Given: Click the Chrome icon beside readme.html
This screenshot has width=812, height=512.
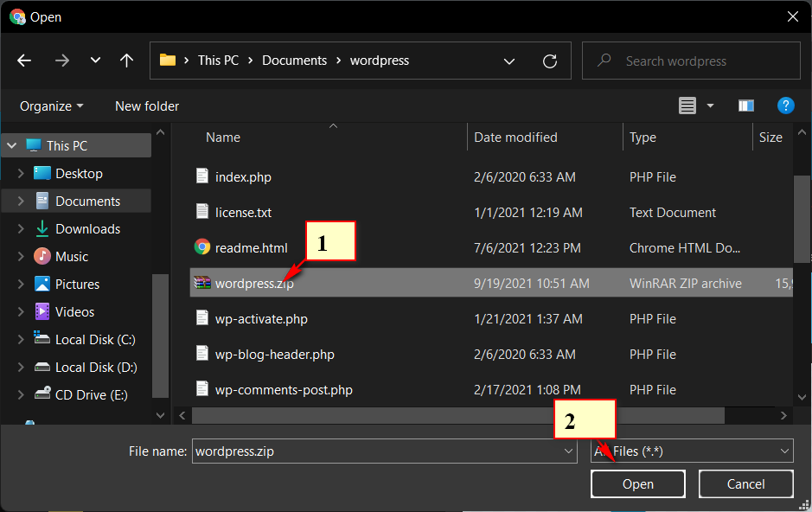Looking at the screenshot, I should coord(202,246).
